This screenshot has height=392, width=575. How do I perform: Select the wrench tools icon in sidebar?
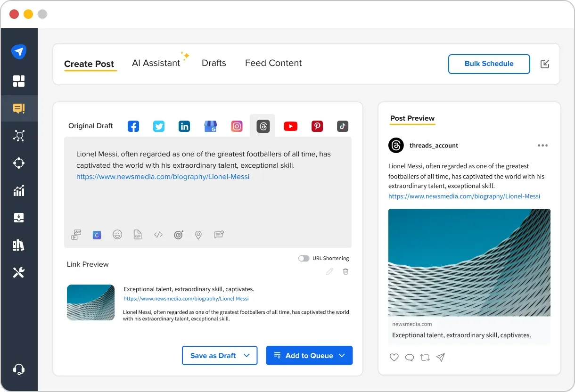coord(19,272)
